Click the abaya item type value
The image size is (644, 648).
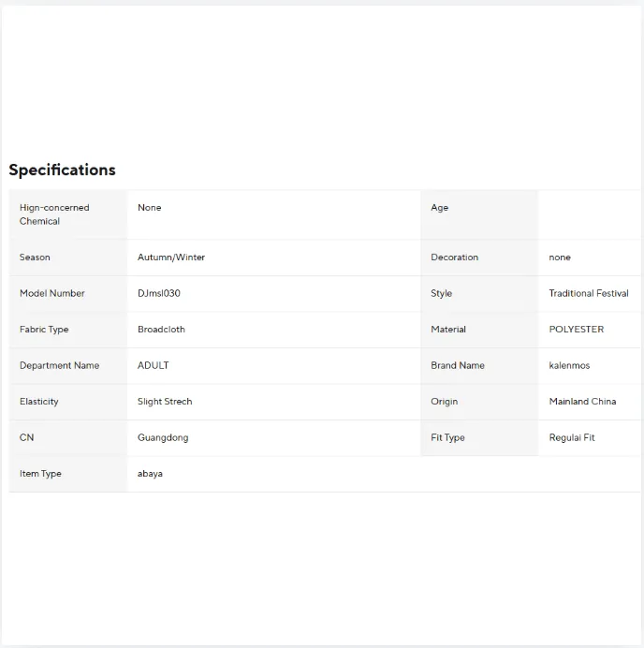pos(150,474)
